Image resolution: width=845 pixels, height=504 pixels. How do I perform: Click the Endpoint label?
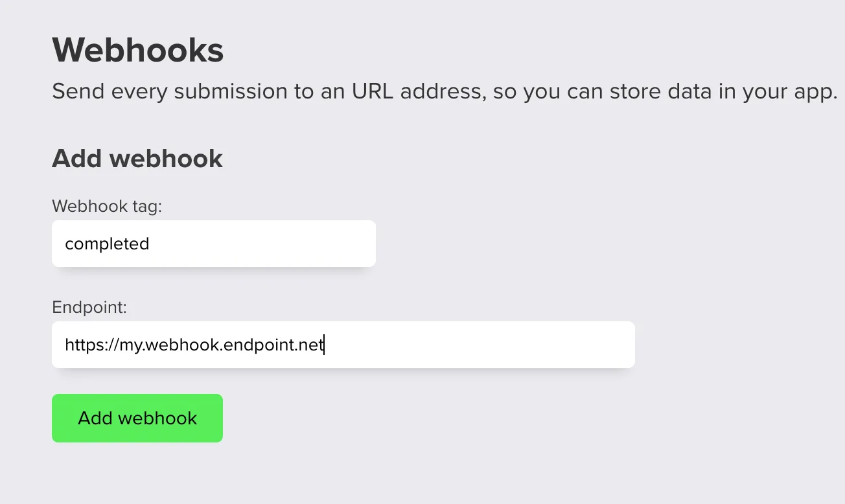click(x=89, y=307)
